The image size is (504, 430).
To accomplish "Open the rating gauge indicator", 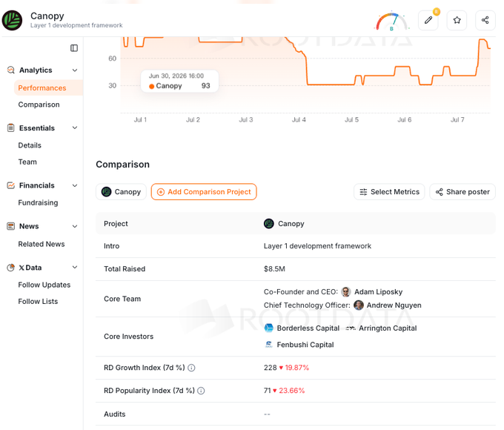I will click(391, 21).
